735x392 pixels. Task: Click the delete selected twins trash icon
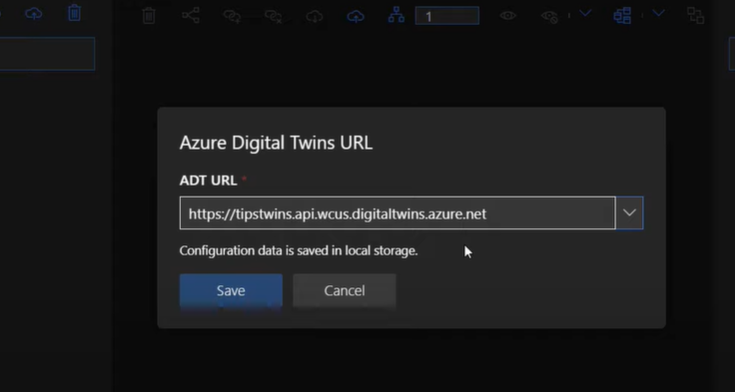click(x=149, y=16)
